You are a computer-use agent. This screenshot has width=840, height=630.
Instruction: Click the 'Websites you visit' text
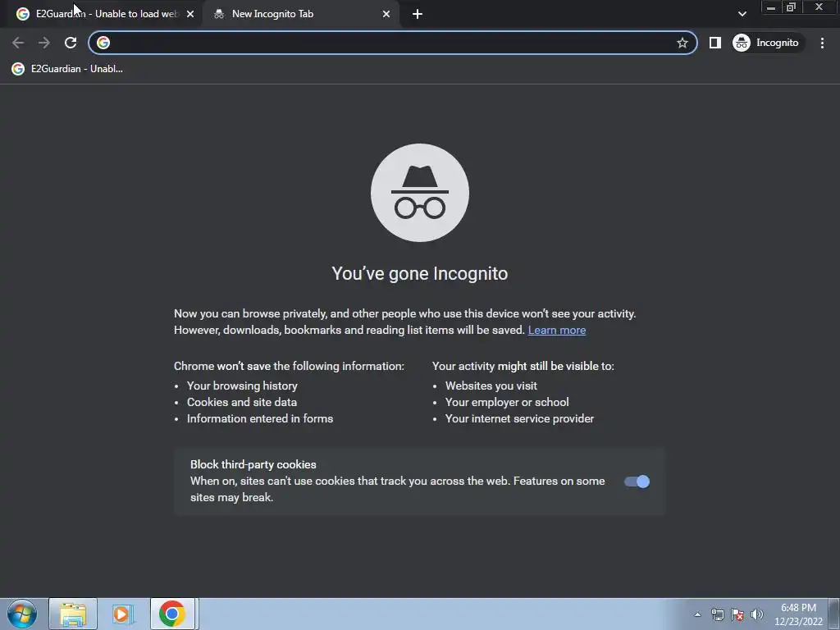(491, 386)
